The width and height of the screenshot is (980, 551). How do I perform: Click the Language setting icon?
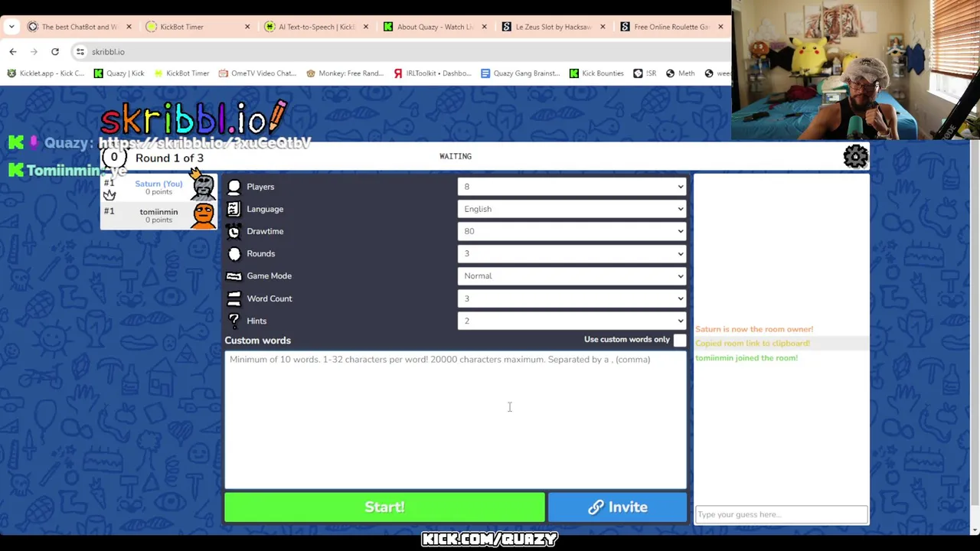pos(234,209)
